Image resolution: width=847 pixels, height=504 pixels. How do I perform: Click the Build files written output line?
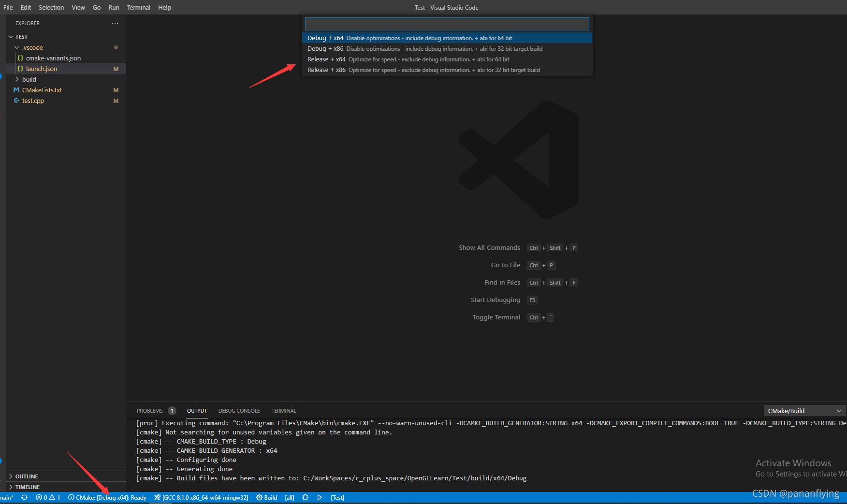point(331,478)
